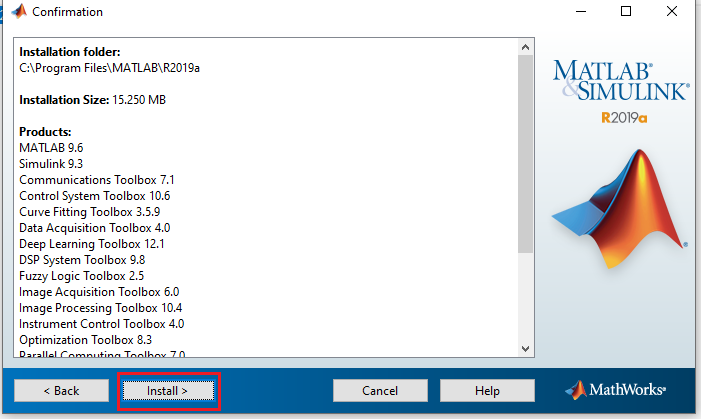Click the R2019a release label
The height and width of the screenshot is (419, 701).
point(623,117)
